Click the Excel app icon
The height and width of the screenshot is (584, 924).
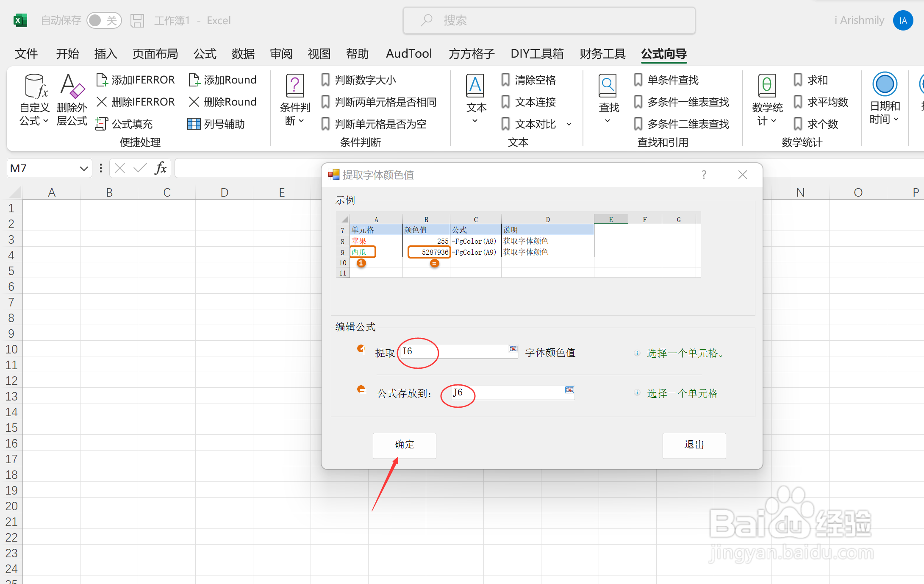pyautogui.click(x=20, y=20)
